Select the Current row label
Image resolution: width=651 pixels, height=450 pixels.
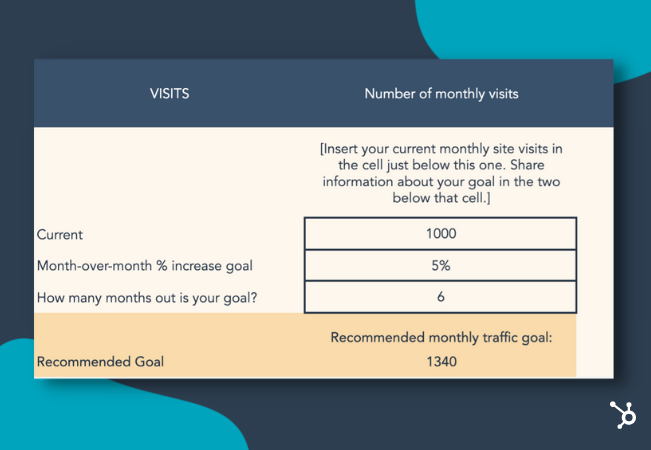(x=60, y=235)
